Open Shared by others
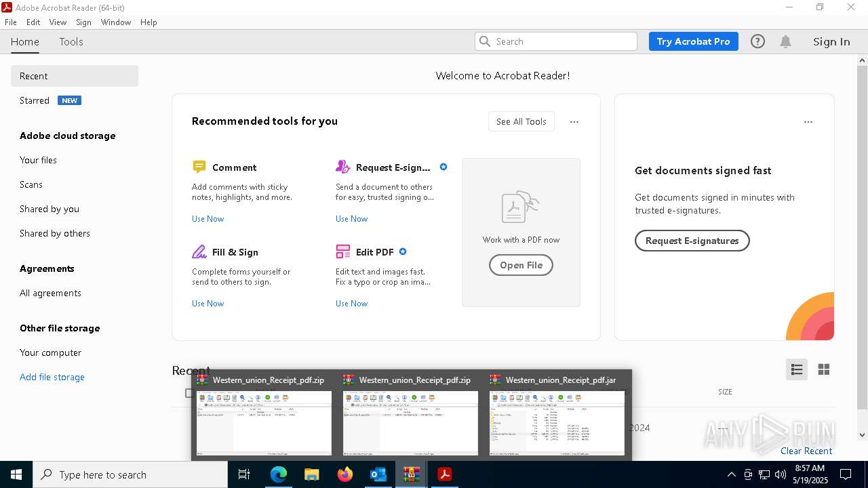Screen dimensions: 868x488 pos(55,233)
